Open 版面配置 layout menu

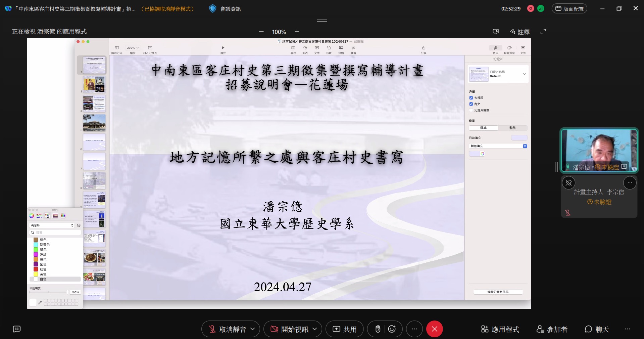(569, 9)
